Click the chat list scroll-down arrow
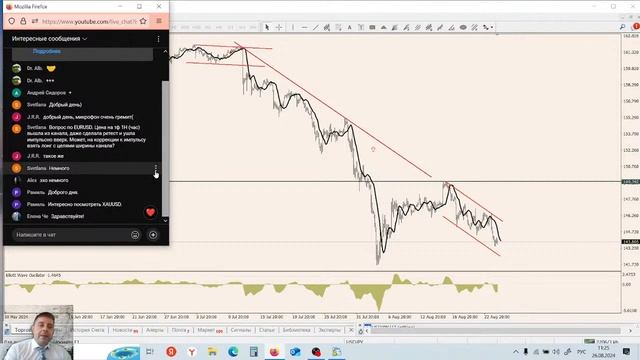640x360 pixels. [165, 220]
